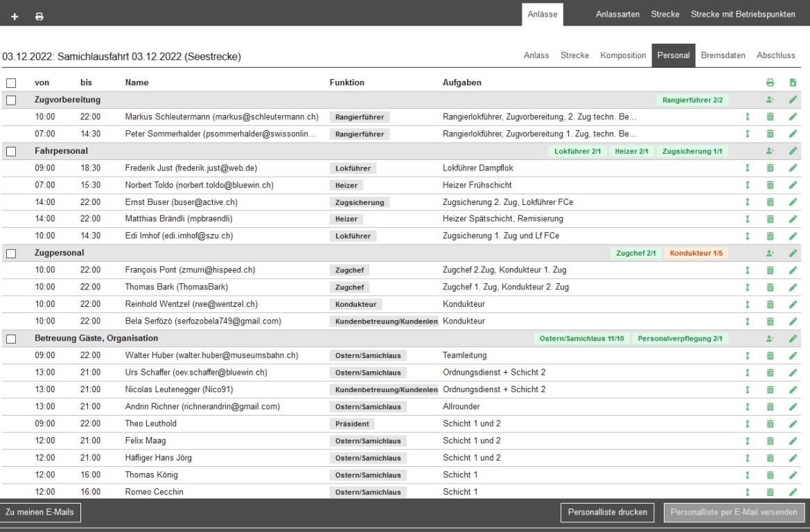The image size is (810, 532).
Task: Add a person to the Fahrpersonal group
Action: click(770, 151)
